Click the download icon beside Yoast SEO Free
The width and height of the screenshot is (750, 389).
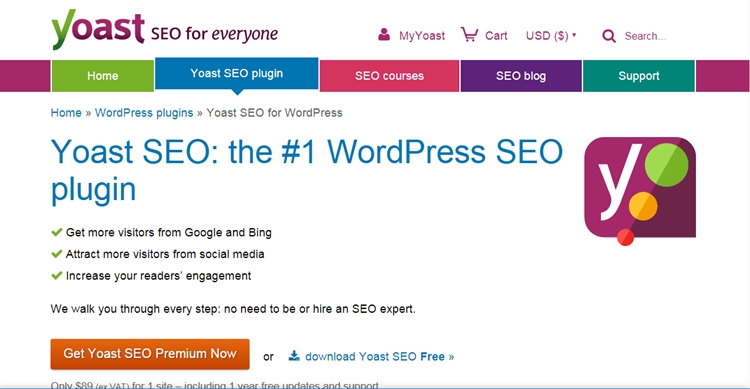click(x=294, y=356)
